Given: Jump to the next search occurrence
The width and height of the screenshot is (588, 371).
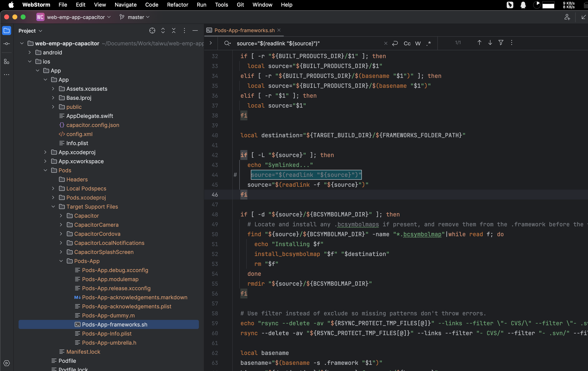Looking at the screenshot, I should click(490, 43).
